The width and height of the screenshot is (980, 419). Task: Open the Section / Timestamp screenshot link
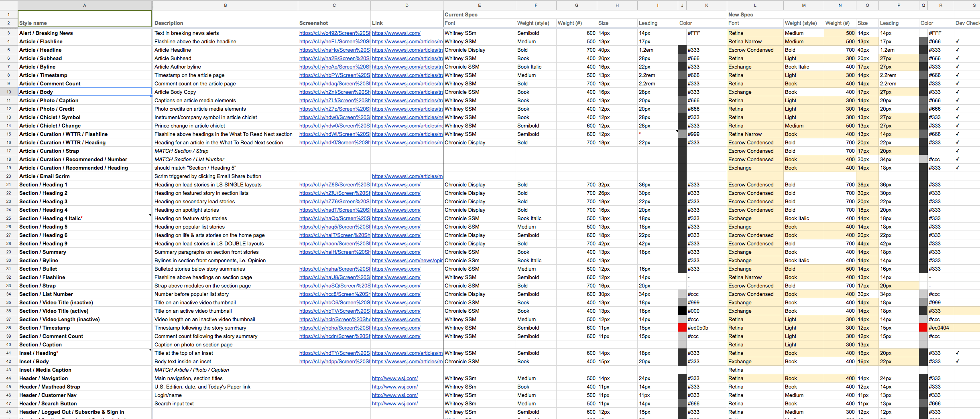coord(334,328)
